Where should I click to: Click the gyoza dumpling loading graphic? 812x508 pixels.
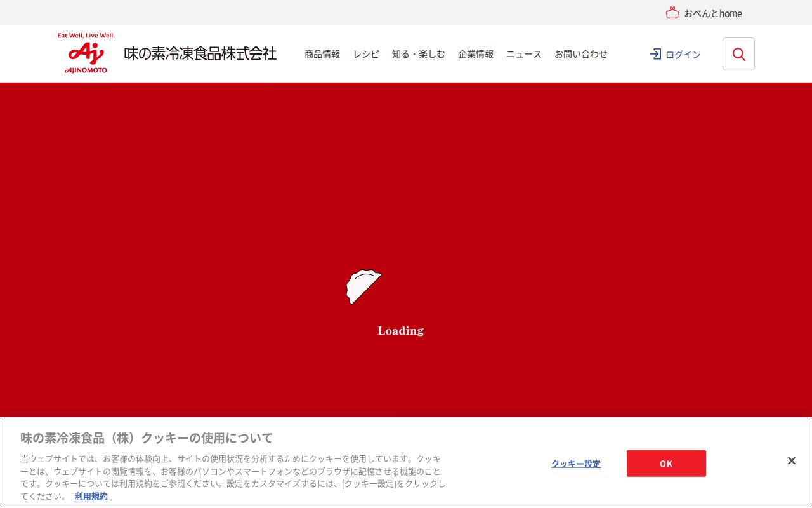(x=363, y=287)
